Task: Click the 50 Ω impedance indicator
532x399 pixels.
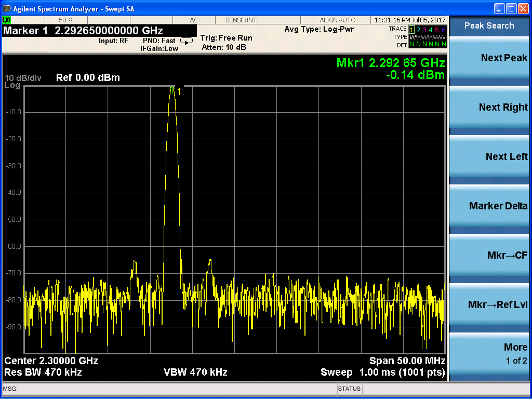Action: (65, 20)
